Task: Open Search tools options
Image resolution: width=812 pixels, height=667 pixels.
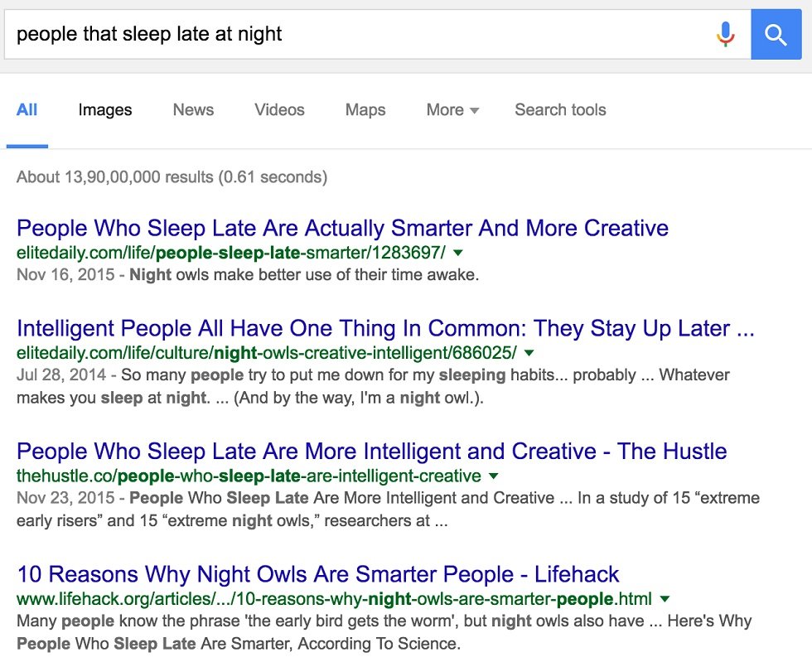Action: pyautogui.click(x=560, y=109)
